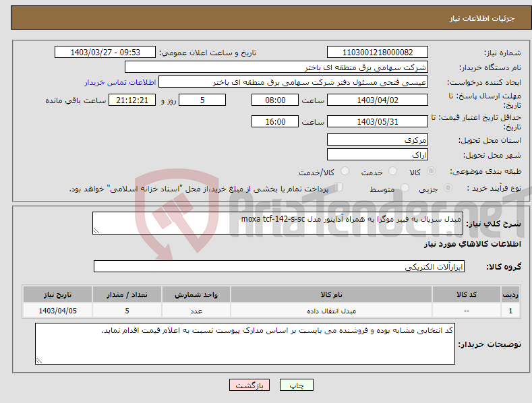Click the quantity cell 5 in the table

(127, 311)
